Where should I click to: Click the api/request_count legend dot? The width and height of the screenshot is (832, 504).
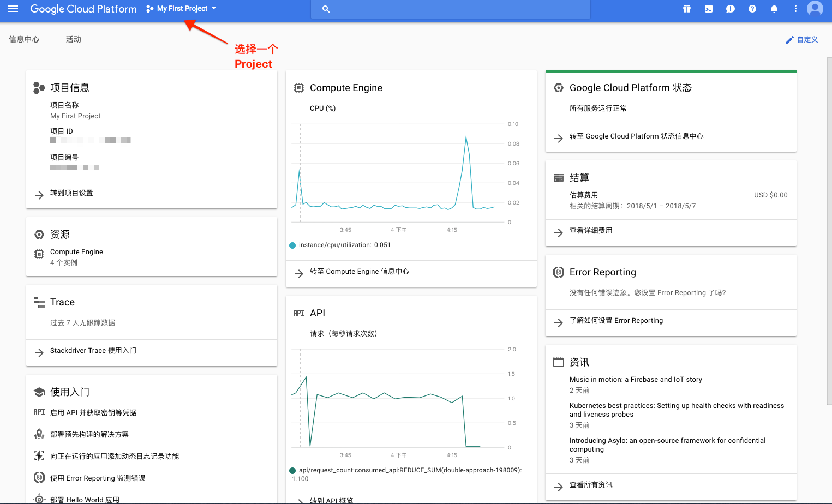coord(292,471)
